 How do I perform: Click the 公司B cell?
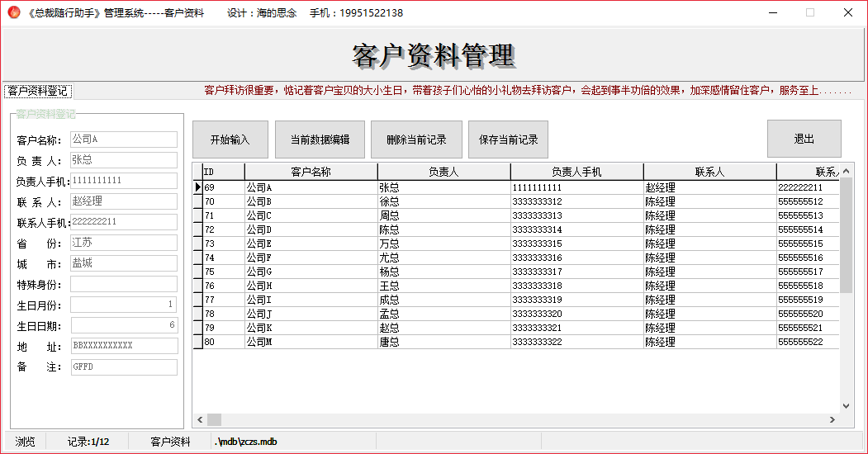tap(311, 201)
